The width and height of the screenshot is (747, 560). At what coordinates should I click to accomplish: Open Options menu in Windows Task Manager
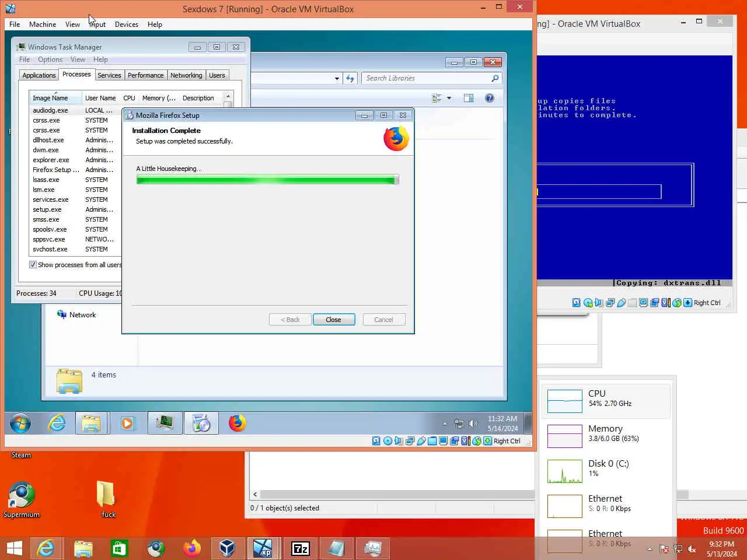point(50,60)
